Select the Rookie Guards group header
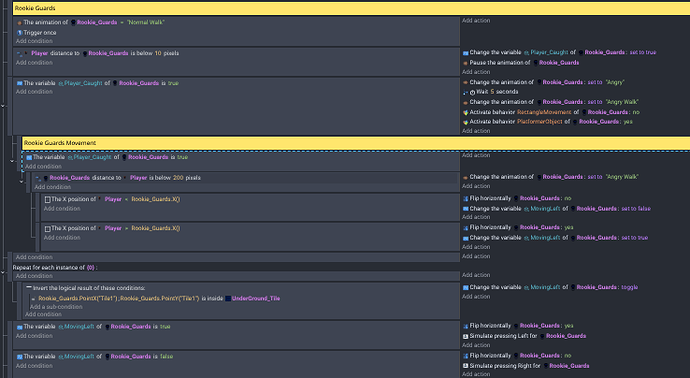The width and height of the screenshot is (690, 378). pyautogui.click(x=351, y=8)
